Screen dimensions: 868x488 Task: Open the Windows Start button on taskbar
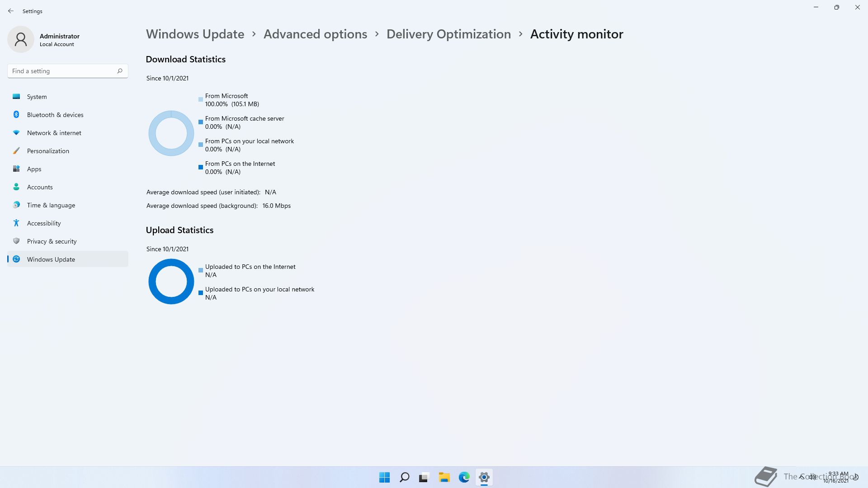pyautogui.click(x=385, y=477)
